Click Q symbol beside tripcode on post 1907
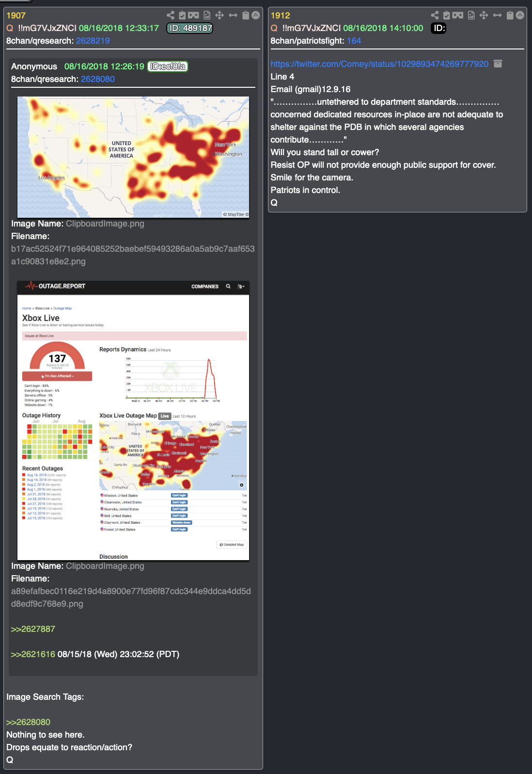 (10, 28)
